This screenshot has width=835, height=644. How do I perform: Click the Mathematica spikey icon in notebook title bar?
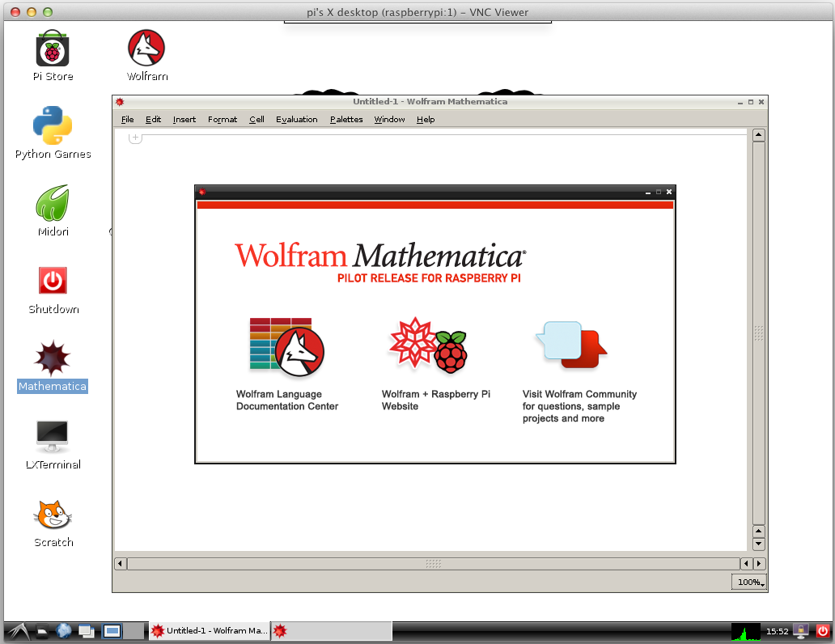(x=120, y=102)
